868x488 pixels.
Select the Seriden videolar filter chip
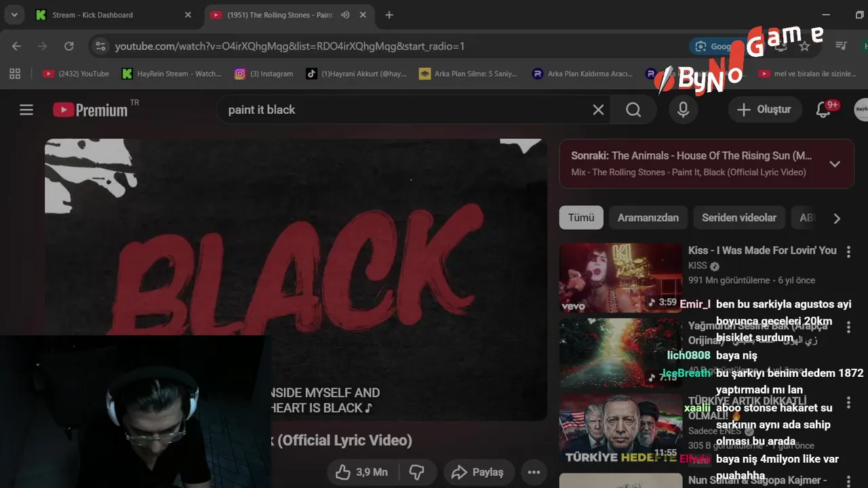739,218
